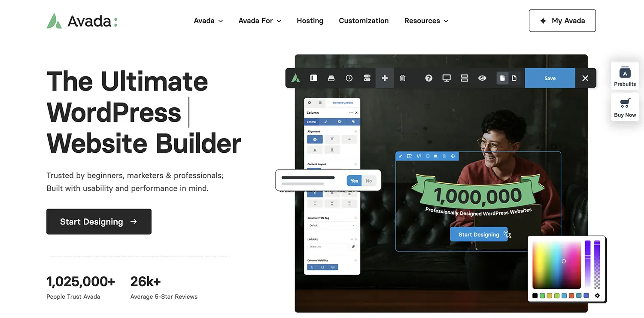Select the filled page icon in toolbar
This screenshot has width=644, height=318.
coord(502,78)
